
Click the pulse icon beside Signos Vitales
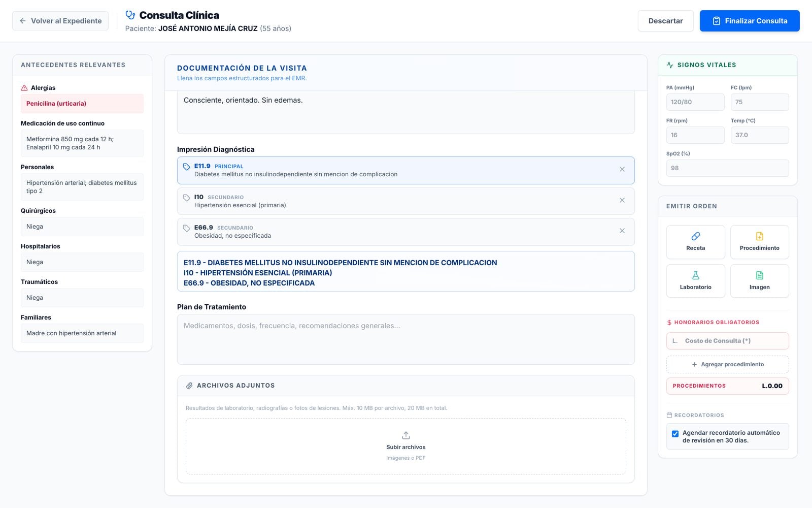pos(670,65)
